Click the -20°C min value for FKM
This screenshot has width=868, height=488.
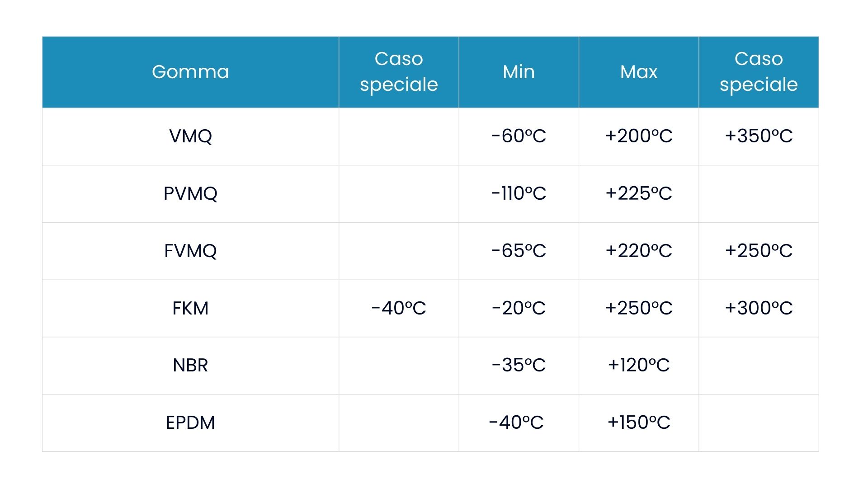click(519, 308)
